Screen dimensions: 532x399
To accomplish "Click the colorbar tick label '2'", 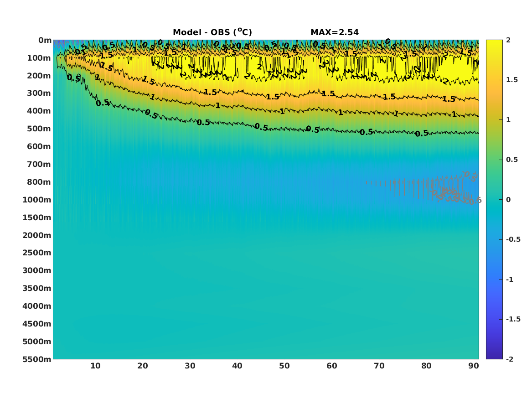I will (508, 40).
